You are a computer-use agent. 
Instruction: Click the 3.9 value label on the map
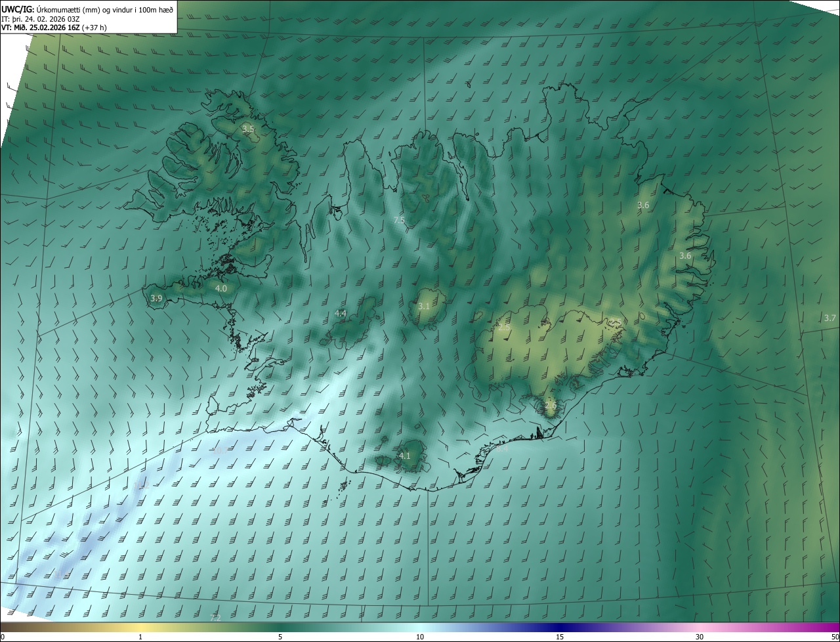156,298
